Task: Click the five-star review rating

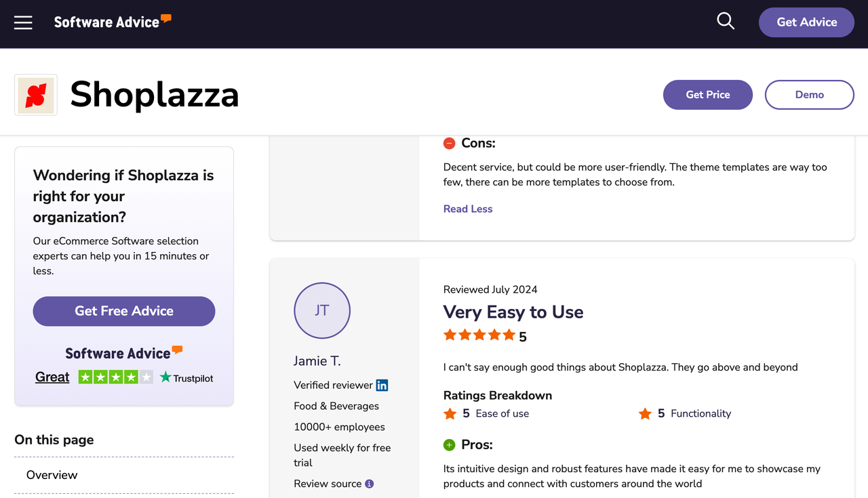Action: point(479,335)
